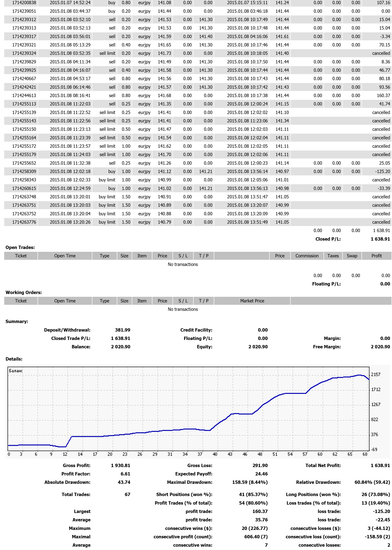Screen dimensions: 392x550
Task: Click the Profit Factor value 6.61
Action: click(x=125, y=474)
